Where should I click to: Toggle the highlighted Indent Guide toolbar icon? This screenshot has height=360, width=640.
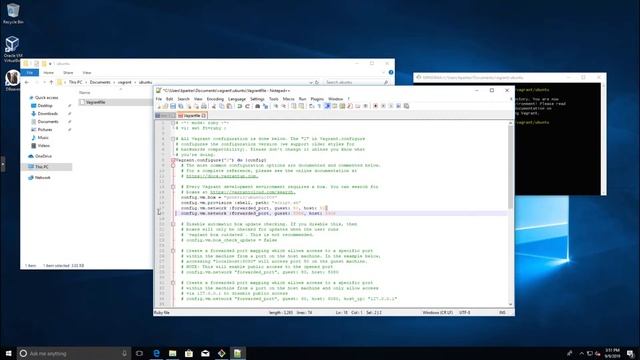tap(327, 106)
